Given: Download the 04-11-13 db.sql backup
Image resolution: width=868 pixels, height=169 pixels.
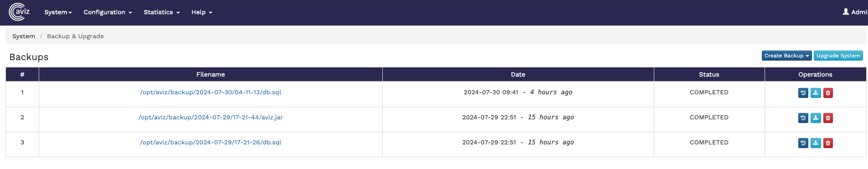Looking at the screenshot, I should pyautogui.click(x=816, y=93).
